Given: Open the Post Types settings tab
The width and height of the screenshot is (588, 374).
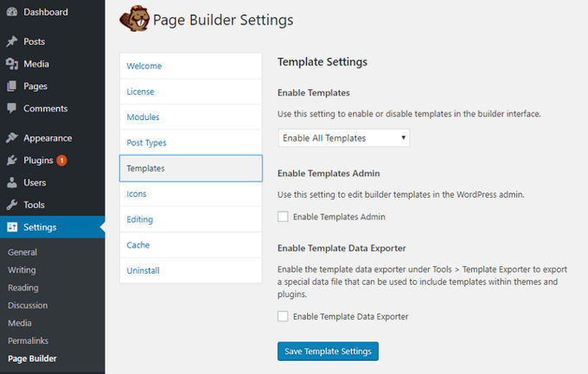Looking at the screenshot, I should pos(191,143).
